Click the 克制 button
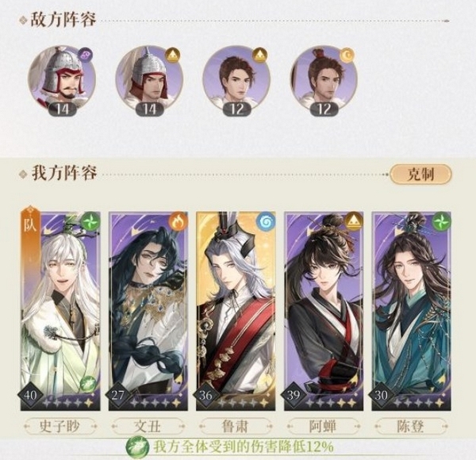 420,174
